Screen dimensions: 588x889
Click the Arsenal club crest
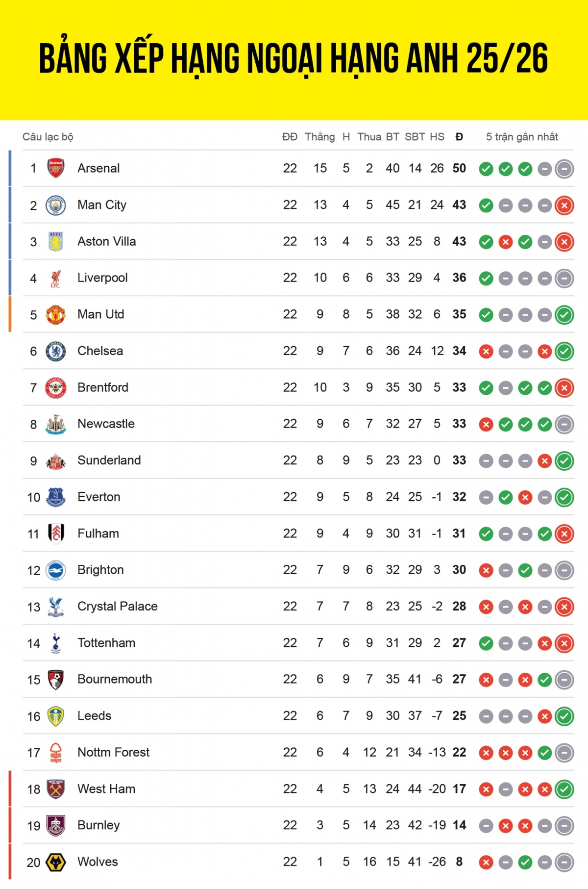pos(56,168)
